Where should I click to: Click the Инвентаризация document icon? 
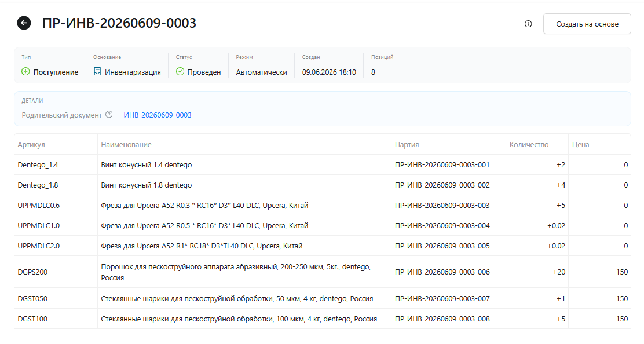coord(97,71)
